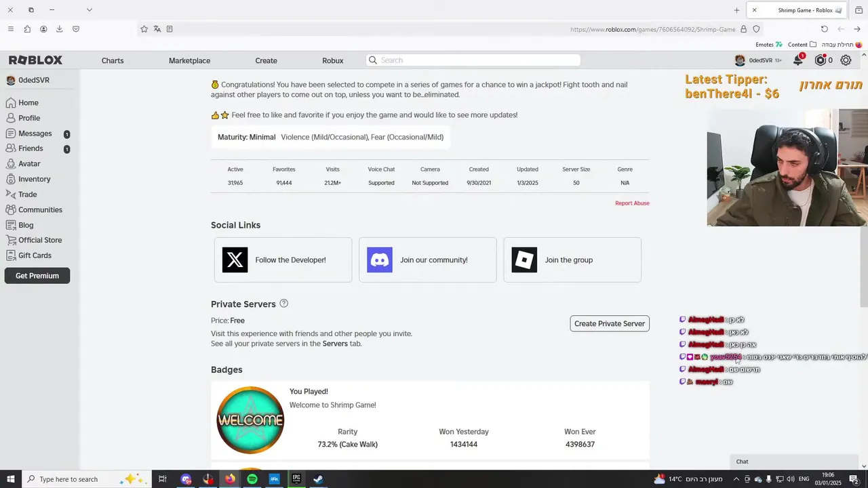Click the site lock icon
This screenshot has height=488, width=868.
[744, 29]
